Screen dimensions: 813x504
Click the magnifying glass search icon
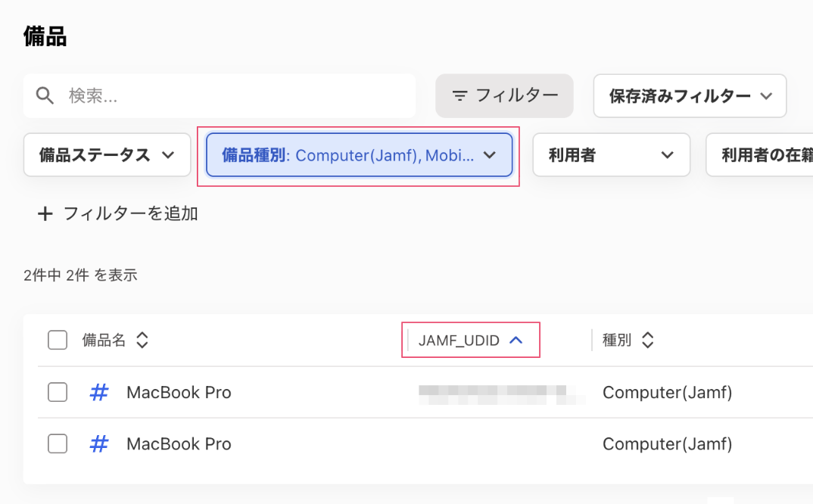click(45, 95)
